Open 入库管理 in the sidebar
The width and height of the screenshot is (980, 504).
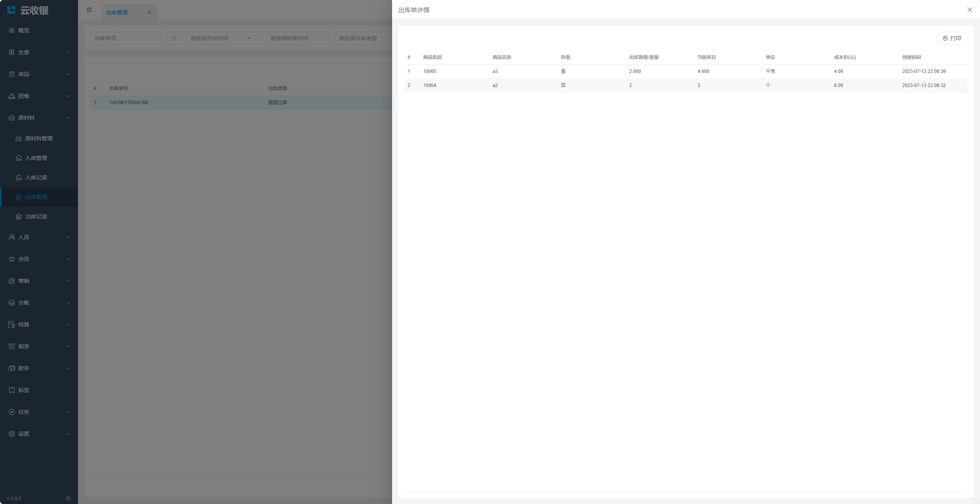click(36, 158)
